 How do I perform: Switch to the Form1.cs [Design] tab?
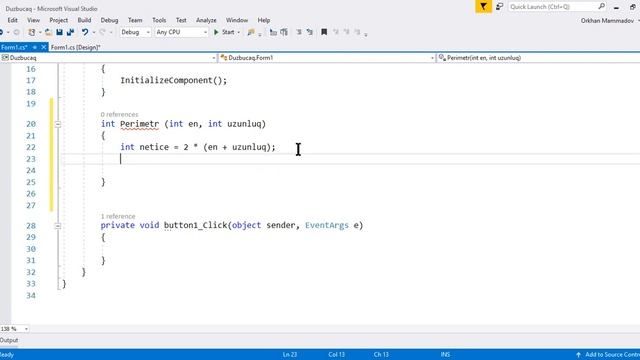[76, 47]
